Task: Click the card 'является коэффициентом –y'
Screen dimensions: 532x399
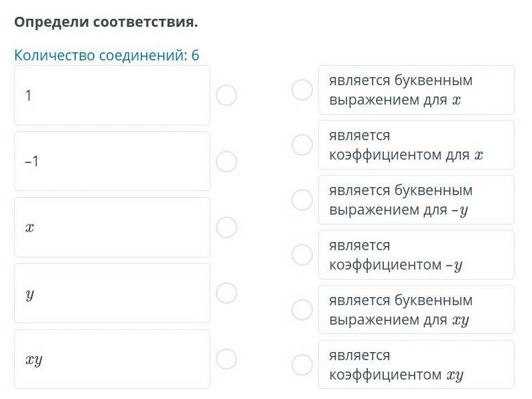Action: tap(416, 255)
